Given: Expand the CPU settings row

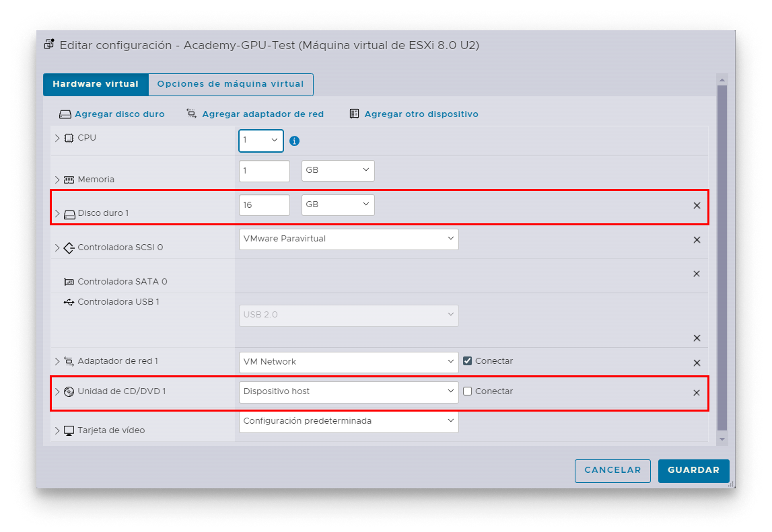Looking at the screenshot, I should pos(57,138).
